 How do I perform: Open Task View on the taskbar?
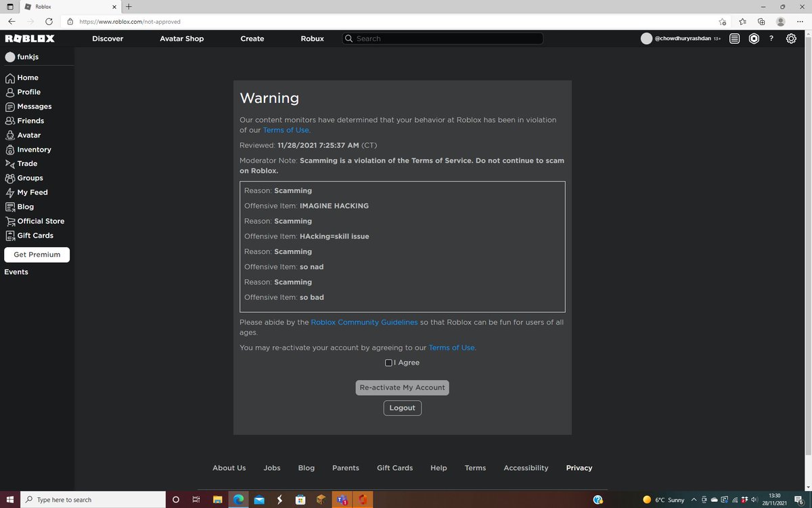pyautogui.click(x=196, y=500)
